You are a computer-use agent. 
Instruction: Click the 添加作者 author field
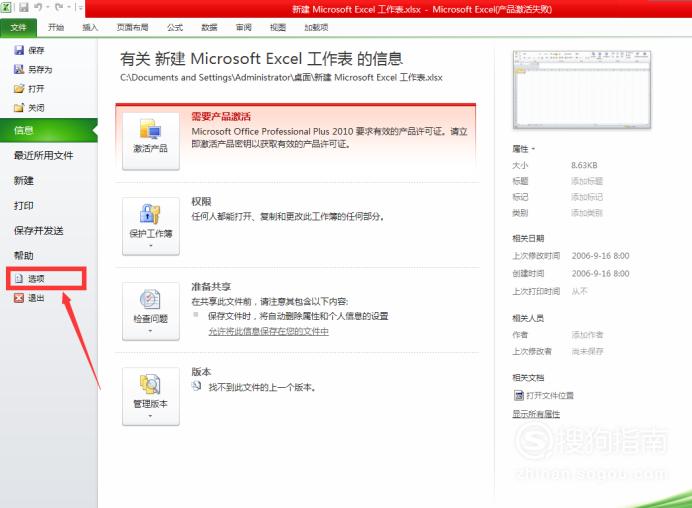pos(587,335)
